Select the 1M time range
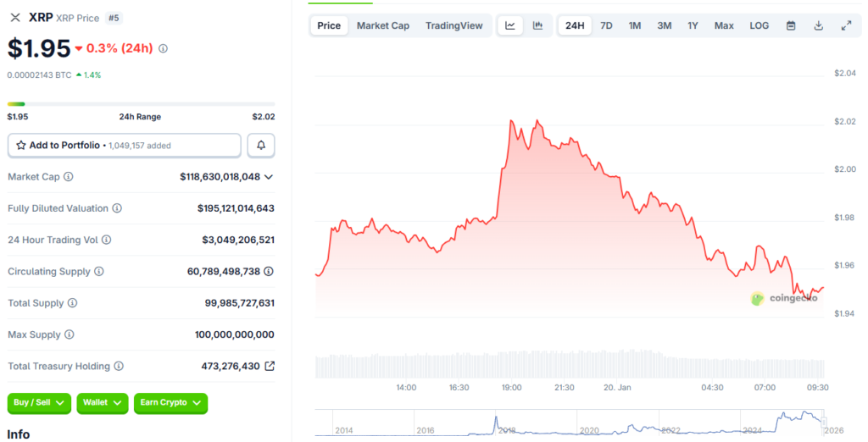The image size is (868, 442). (x=634, y=25)
